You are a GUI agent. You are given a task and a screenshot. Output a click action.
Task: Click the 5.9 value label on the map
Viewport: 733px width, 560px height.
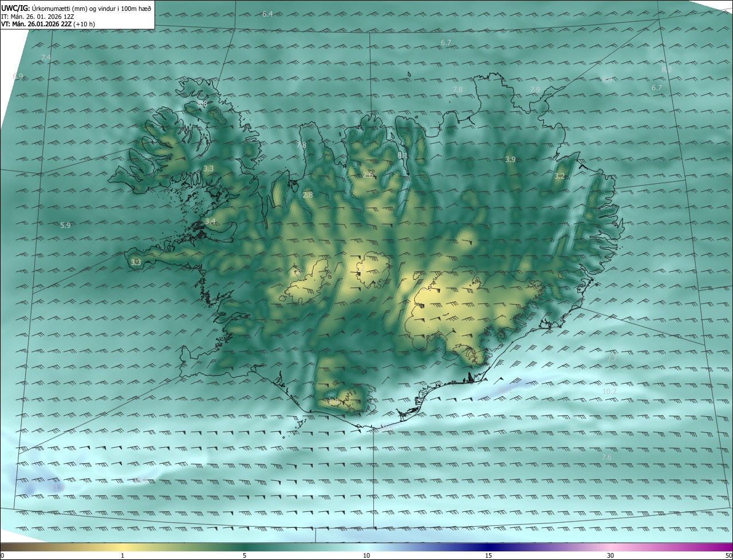point(65,226)
